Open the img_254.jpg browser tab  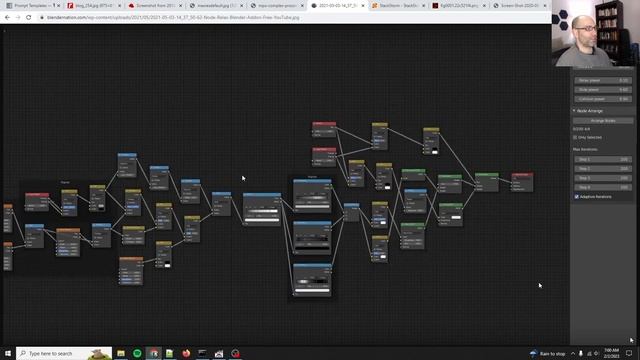tap(95, 6)
